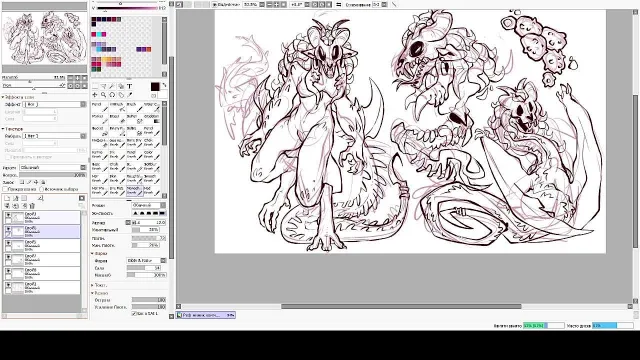Select the softest brush edge shape
This screenshot has width=640, height=360.
click(136, 213)
